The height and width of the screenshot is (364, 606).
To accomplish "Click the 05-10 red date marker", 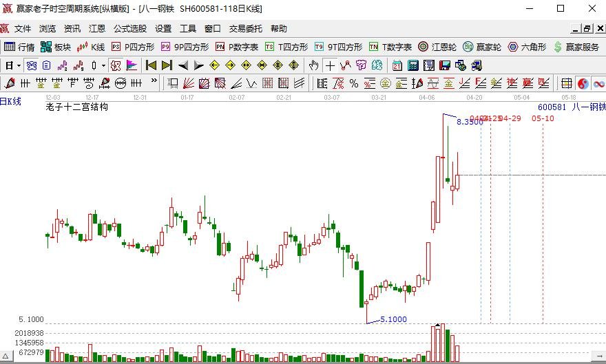I will (543, 118).
